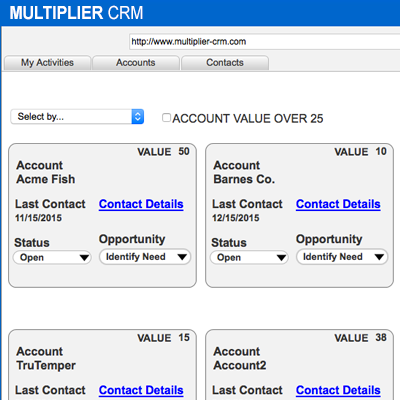Expand Acme Fish Status dropdown
Screen dimensions: 400x400
pyautogui.click(x=52, y=258)
